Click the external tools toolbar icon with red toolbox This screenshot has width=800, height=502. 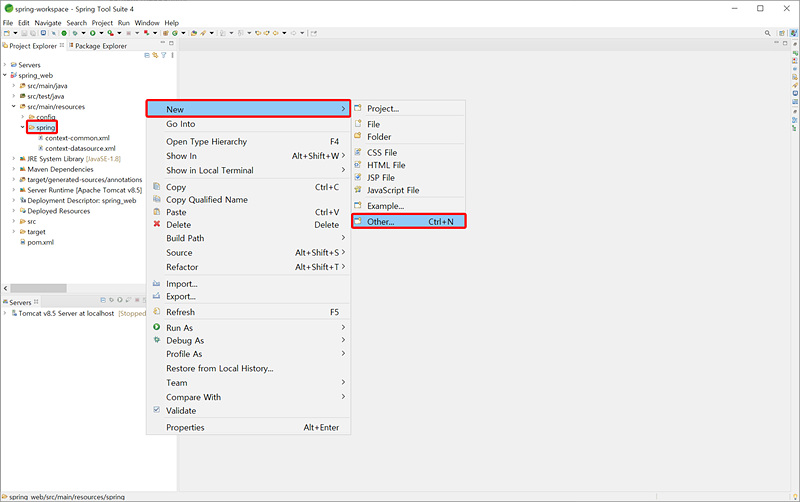click(110, 33)
